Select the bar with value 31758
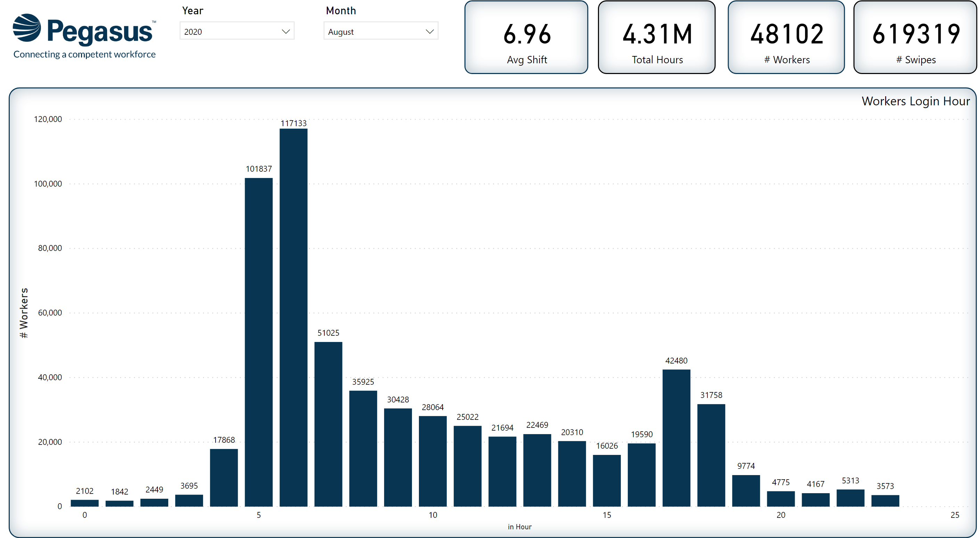980x538 pixels. tap(711, 455)
